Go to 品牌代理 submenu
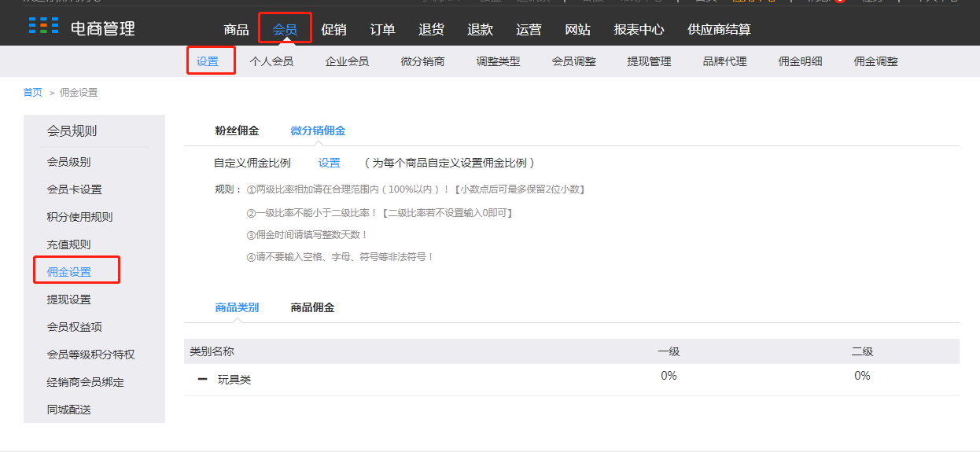 (x=724, y=61)
